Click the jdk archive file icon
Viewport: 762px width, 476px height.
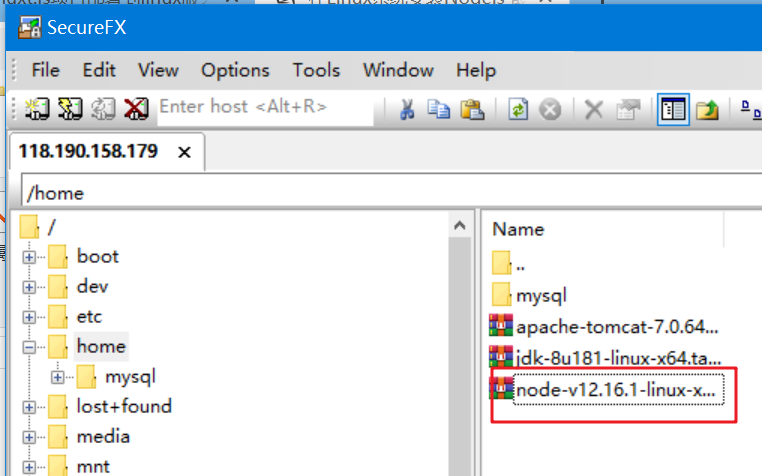pyautogui.click(x=501, y=356)
